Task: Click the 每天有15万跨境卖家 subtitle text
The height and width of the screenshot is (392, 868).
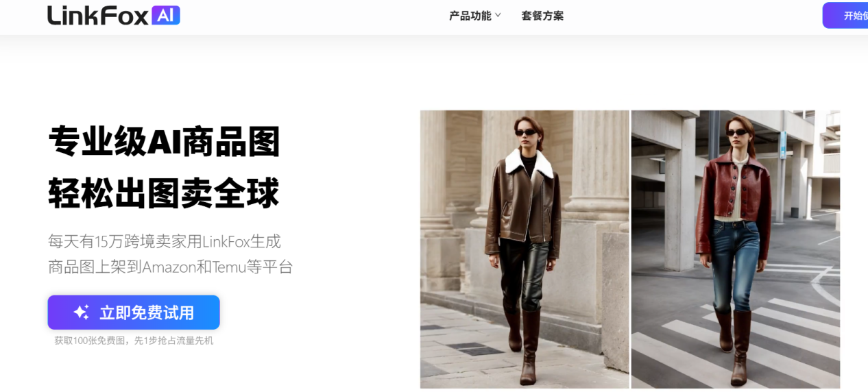Action: (x=165, y=241)
